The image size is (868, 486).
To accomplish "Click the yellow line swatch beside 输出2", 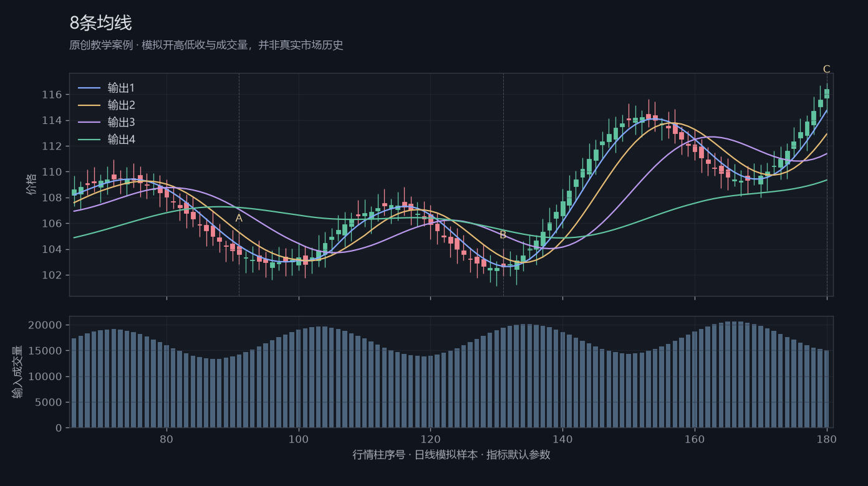I will coord(89,105).
